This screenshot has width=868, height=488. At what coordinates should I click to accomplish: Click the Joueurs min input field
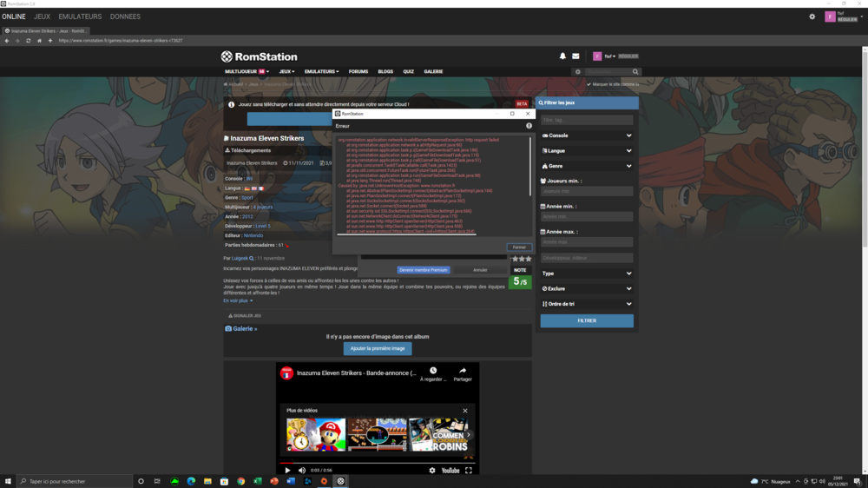pyautogui.click(x=587, y=191)
